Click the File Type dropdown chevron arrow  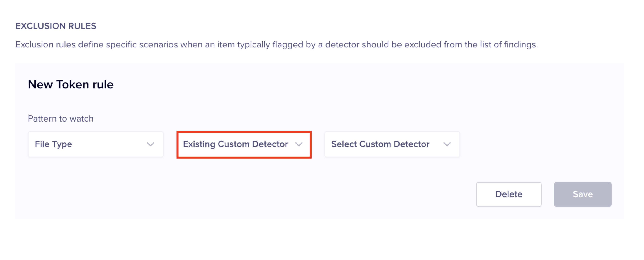[x=151, y=144]
